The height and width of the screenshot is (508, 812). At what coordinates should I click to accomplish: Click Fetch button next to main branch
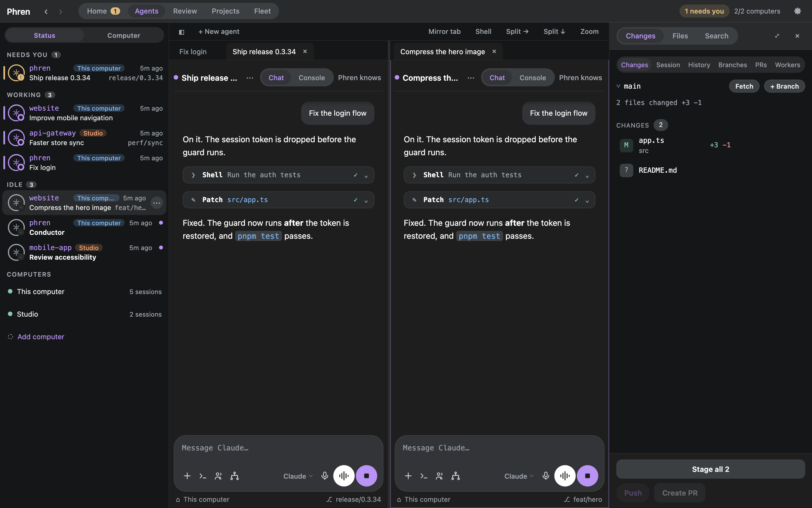[744, 86]
